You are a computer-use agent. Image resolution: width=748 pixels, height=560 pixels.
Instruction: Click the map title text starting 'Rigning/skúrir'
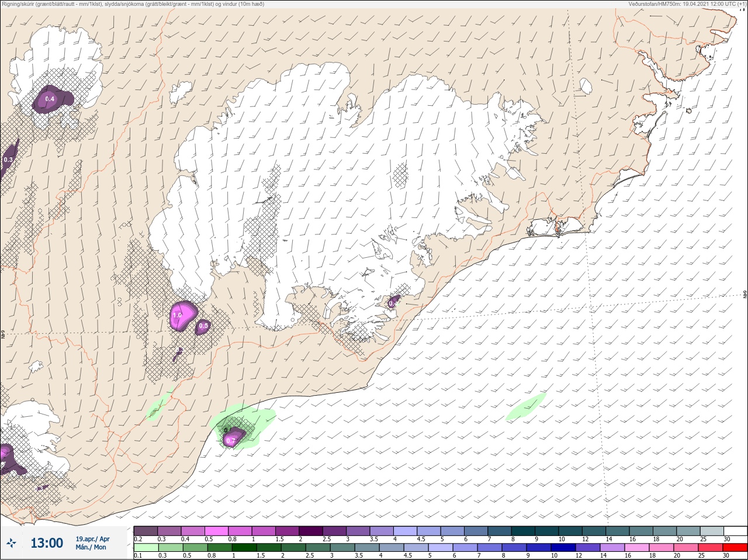click(x=133, y=4)
